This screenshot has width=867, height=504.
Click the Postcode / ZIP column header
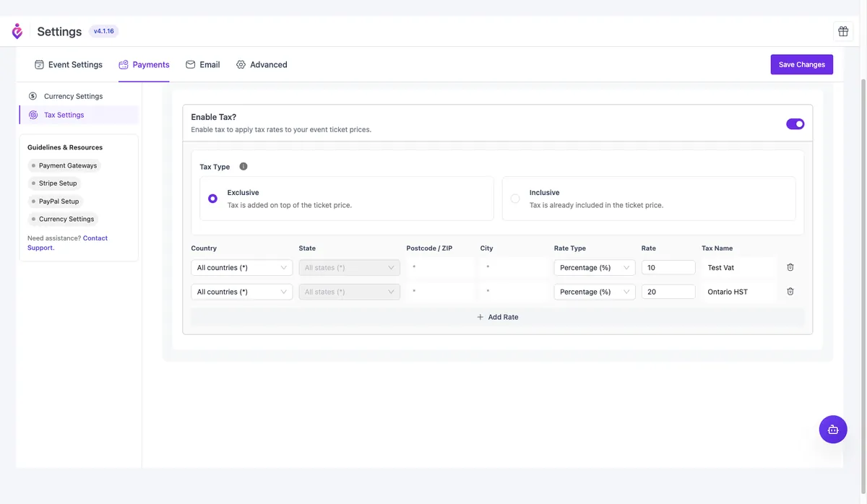pyautogui.click(x=429, y=248)
